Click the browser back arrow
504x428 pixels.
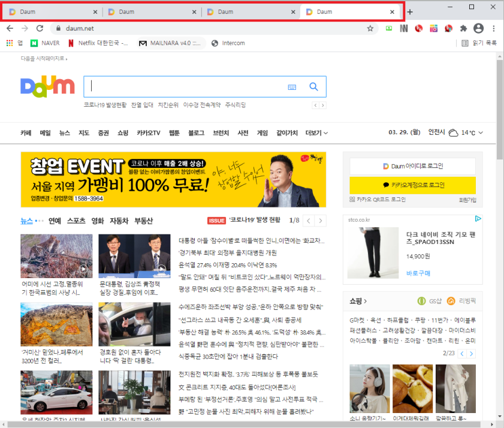pyautogui.click(x=10, y=28)
